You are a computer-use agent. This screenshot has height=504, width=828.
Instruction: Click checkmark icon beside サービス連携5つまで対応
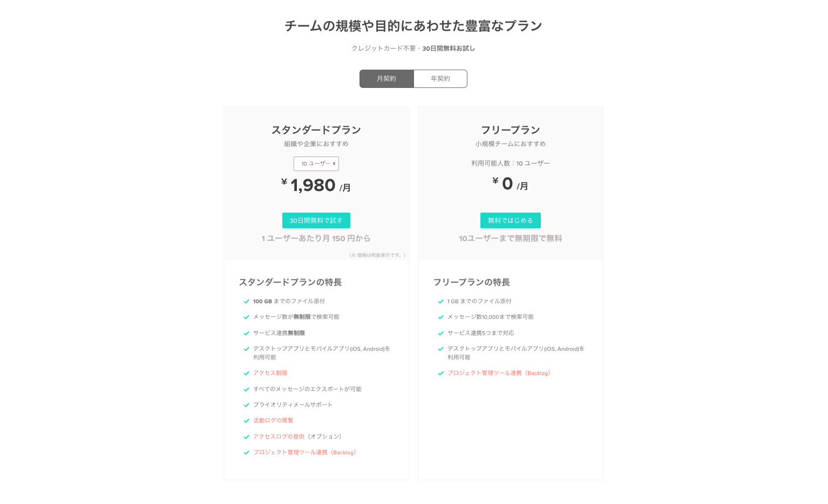click(x=440, y=333)
